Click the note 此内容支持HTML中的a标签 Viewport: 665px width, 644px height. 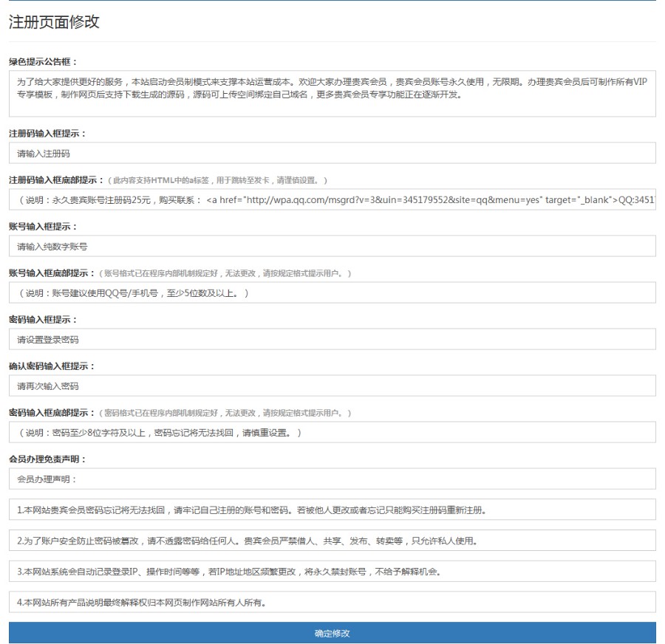tap(217, 181)
